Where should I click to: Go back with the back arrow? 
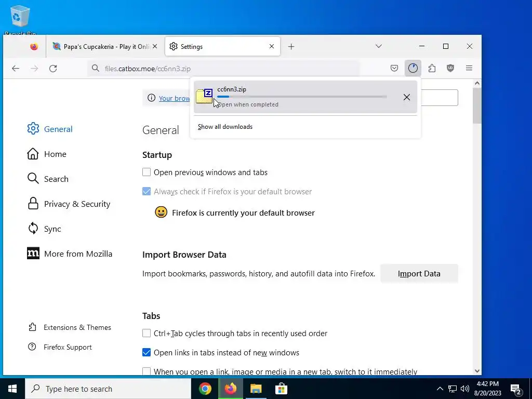tap(16, 69)
